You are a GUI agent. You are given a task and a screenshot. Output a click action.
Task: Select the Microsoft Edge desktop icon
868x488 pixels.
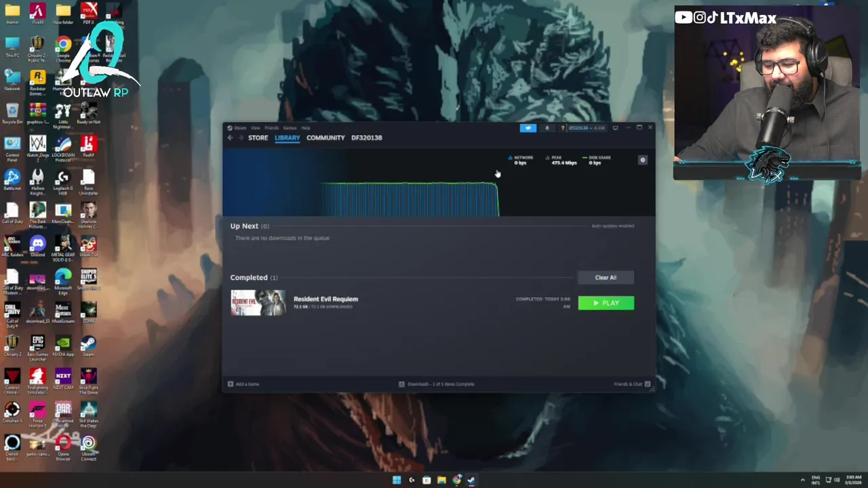coord(63,282)
